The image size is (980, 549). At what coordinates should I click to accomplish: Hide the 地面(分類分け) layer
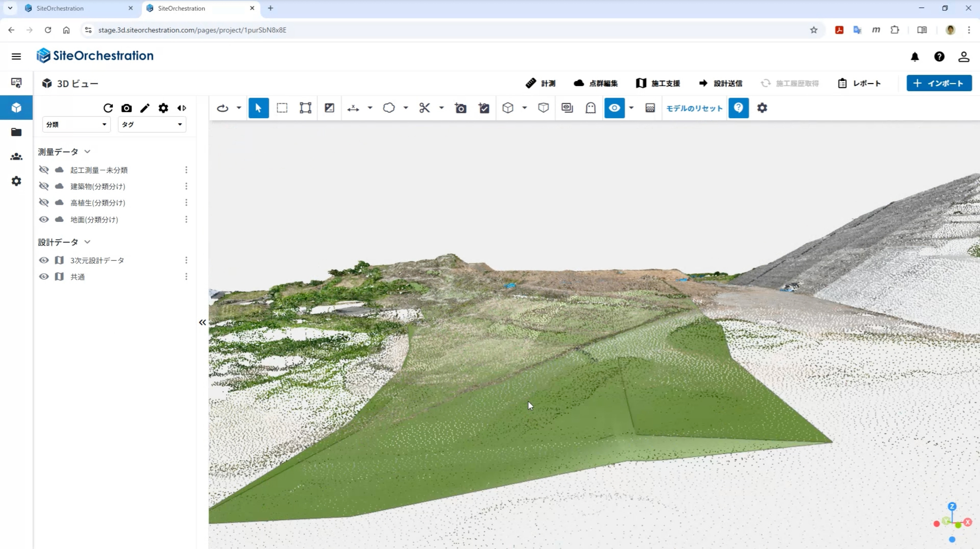tap(44, 220)
